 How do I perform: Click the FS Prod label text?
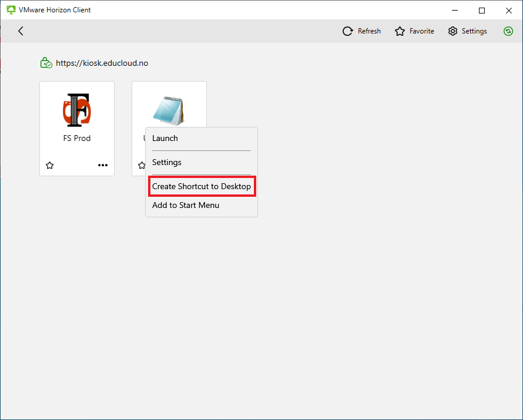pos(77,138)
